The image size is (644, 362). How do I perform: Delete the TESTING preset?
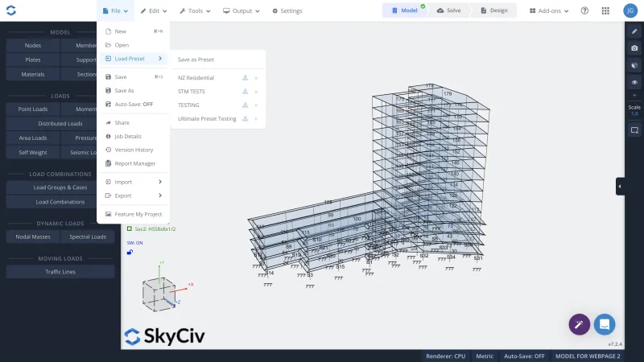pyautogui.click(x=256, y=105)
